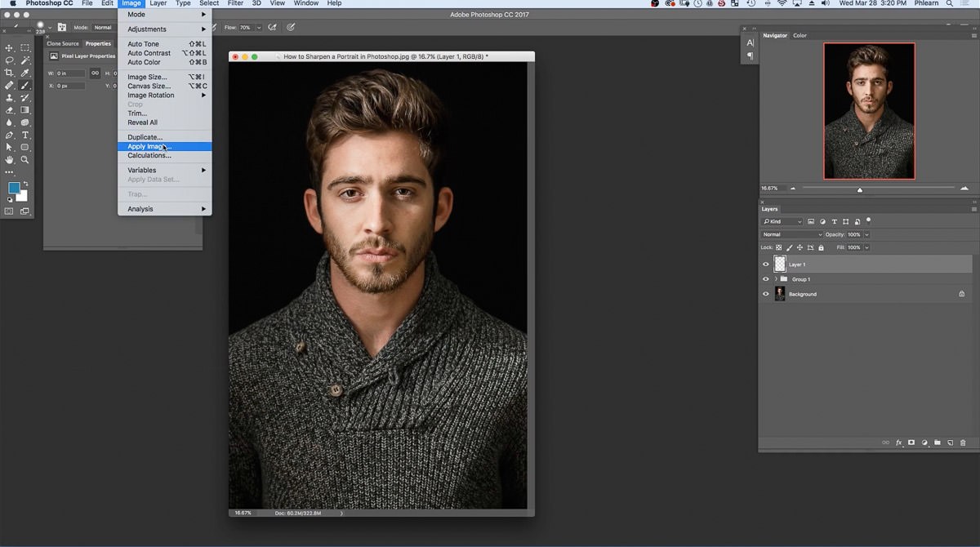Select the Eraser tool
Viewport: 980px width, 547px height.
10,110
